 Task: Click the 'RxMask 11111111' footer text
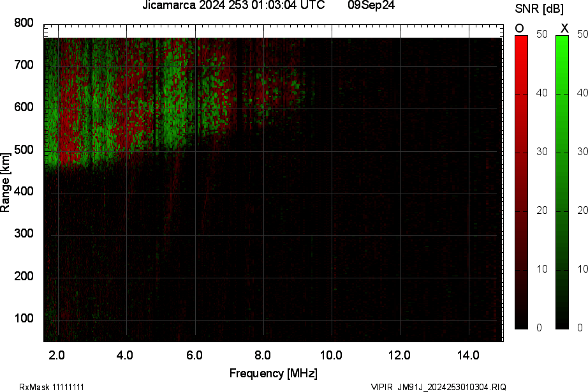52,387
